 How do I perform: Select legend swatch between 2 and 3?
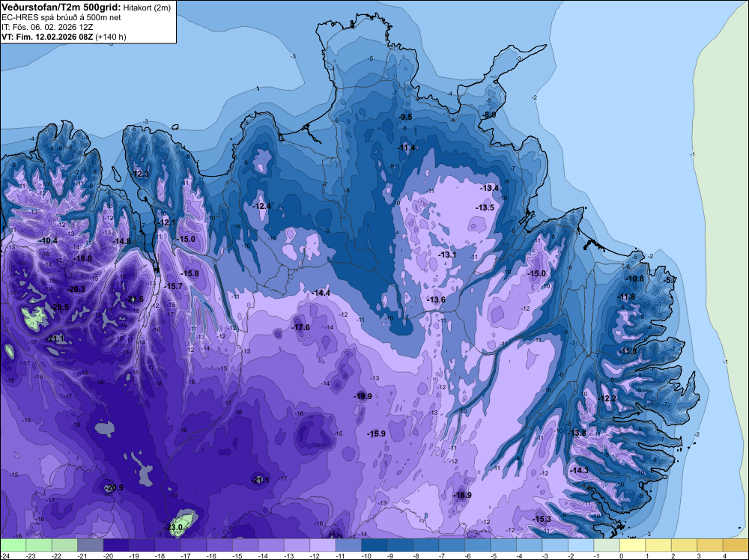point(684,545)
